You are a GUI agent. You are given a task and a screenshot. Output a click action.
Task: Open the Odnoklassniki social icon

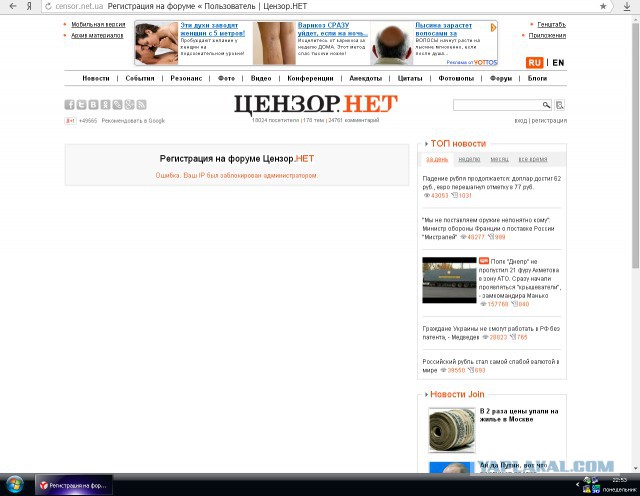click(105, 105)
